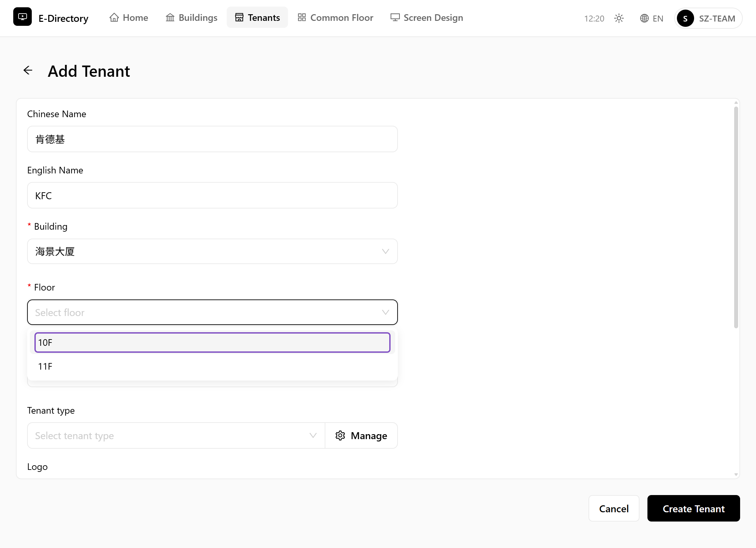
Task: Expand the Building dropdown
Action: tap(212, 251)
